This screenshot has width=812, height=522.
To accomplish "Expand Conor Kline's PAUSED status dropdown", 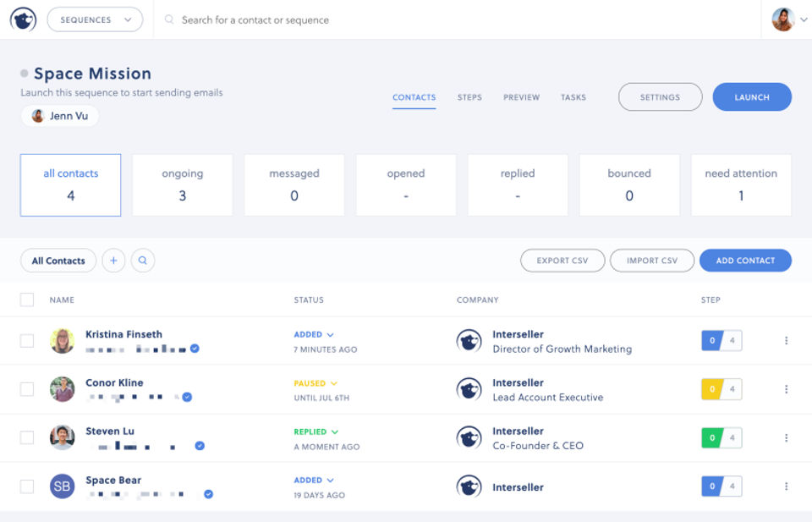I will pyautogui.click(x=315, y=383).
